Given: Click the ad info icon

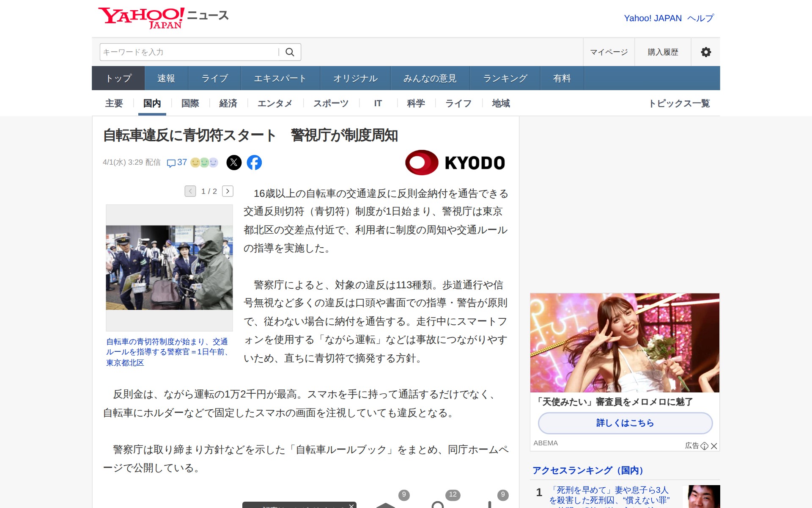Looking at the screenshot, I should (x=704, y=446).
